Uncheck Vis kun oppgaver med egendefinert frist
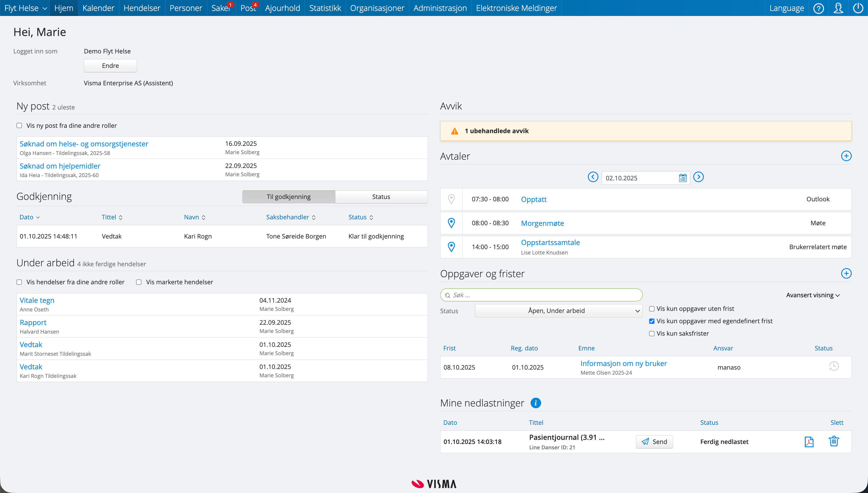This screenshot has height=493, width=868. click(652, 321)
